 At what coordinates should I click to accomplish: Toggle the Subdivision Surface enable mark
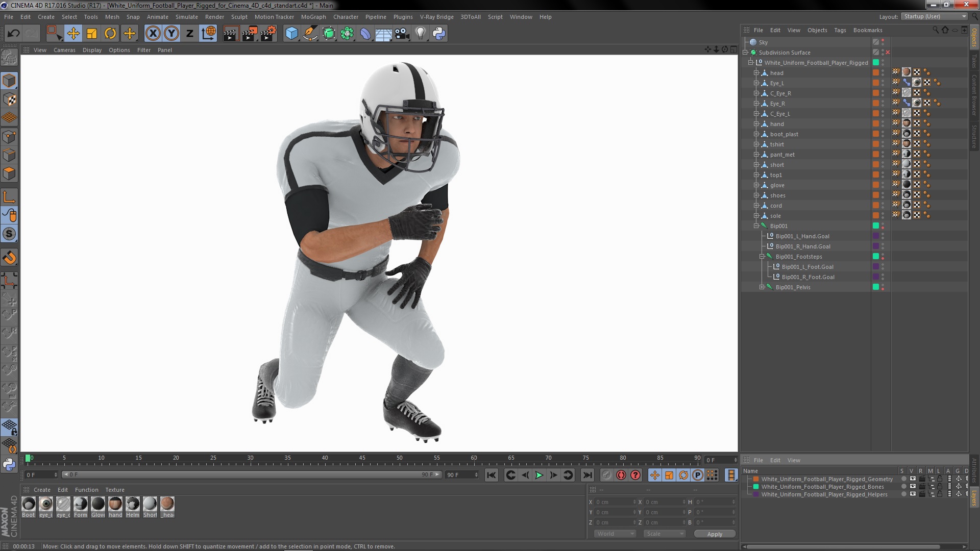point(888,53)
